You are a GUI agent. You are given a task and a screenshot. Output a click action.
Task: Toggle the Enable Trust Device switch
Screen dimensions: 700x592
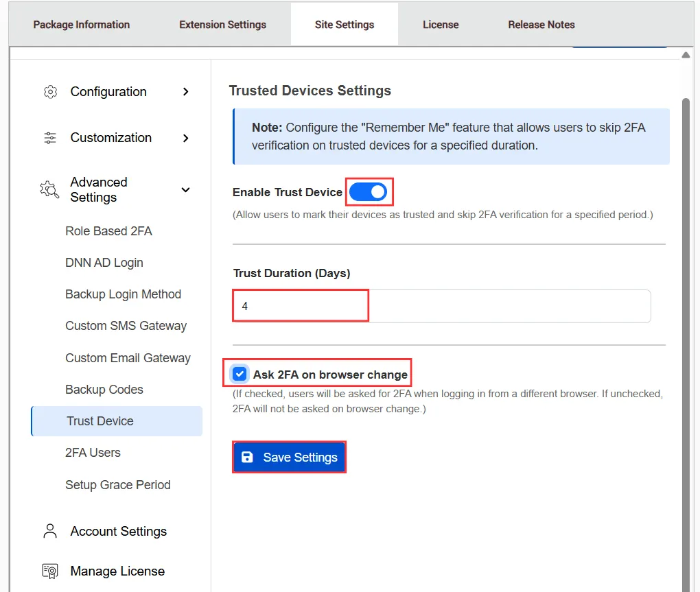coord(369,192)
